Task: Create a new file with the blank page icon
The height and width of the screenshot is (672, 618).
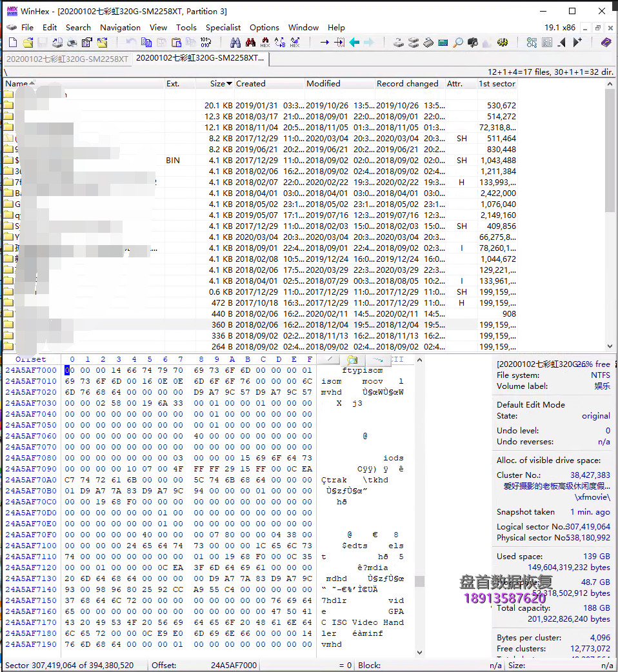Action: point(13,43)
